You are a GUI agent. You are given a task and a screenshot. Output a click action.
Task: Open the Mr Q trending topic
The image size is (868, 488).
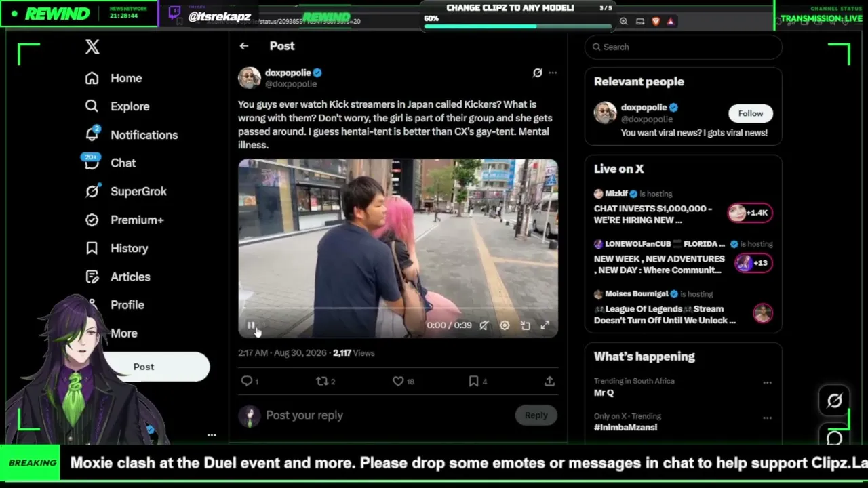[x=604, y=392]
